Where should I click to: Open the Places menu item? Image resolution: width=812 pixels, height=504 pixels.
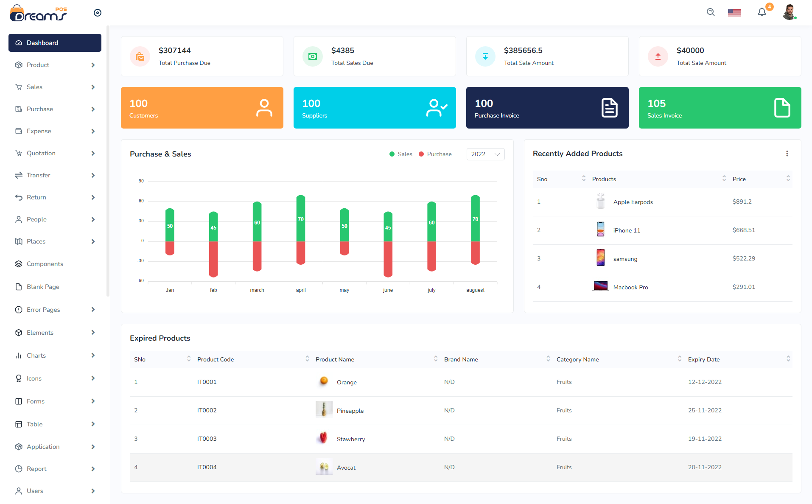pos(55,241)
